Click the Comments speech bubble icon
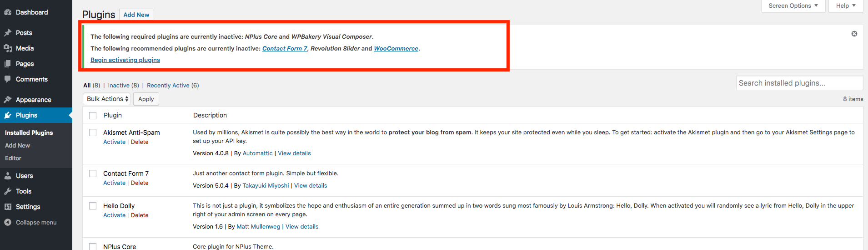The width and height of the screenshot is (868, 250). pos(8,79)
